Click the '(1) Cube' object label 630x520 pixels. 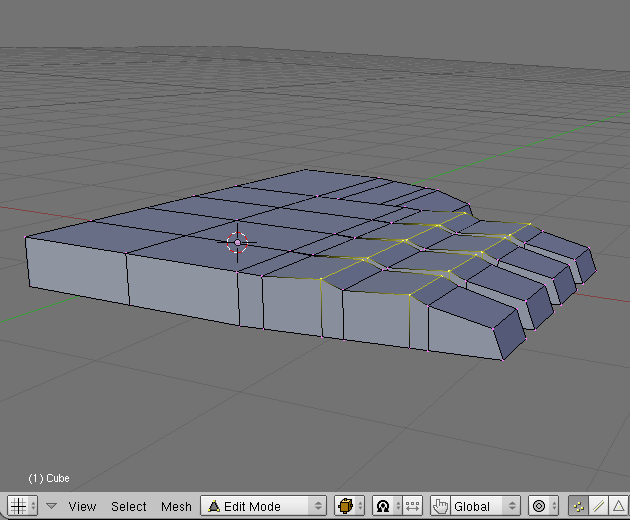(49, 478)
